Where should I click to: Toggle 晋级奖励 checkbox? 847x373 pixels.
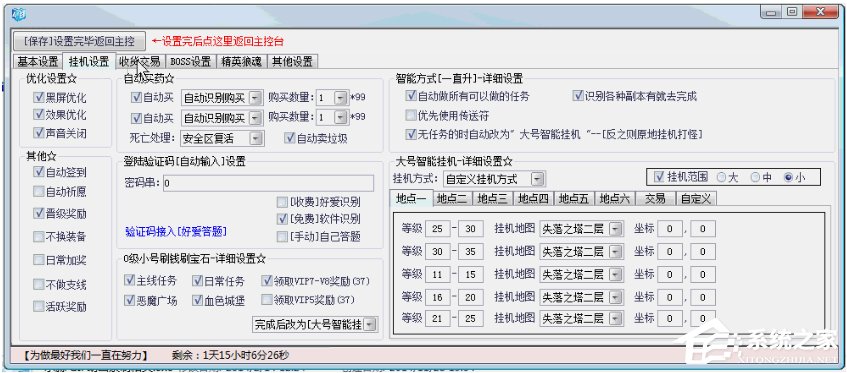[59, 213]
